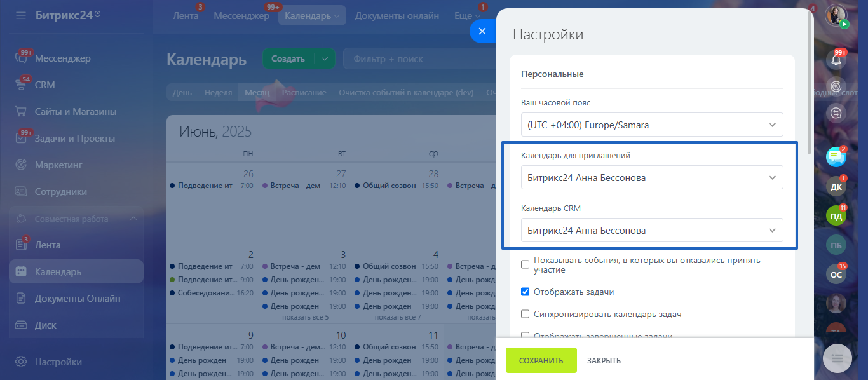Open the Календарь dropdown in the top bar
Viewport: 868px width, 380px height.
312,16
